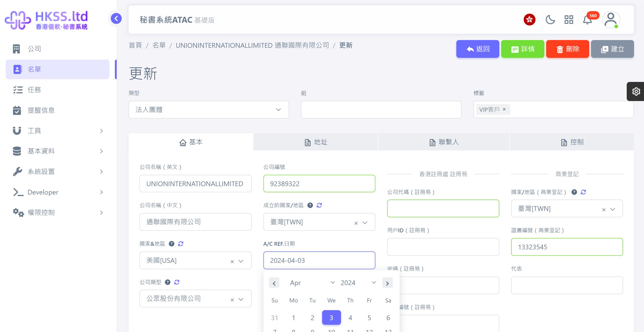
Task: Open the 成立的國家/地區 dropdown arrow
Action: pos(365,223)
